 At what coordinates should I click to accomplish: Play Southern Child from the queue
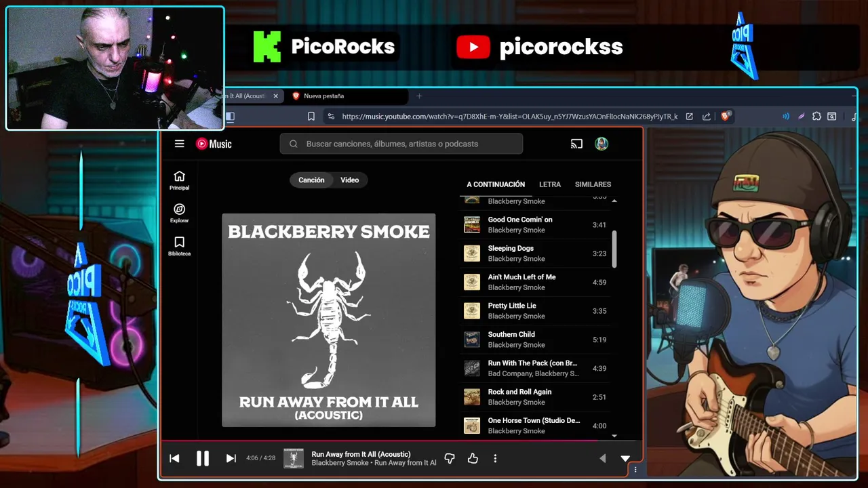click(535, 340)
